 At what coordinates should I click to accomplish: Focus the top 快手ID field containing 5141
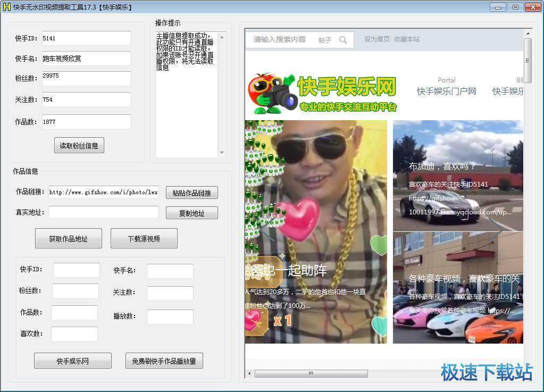(86, 38)
